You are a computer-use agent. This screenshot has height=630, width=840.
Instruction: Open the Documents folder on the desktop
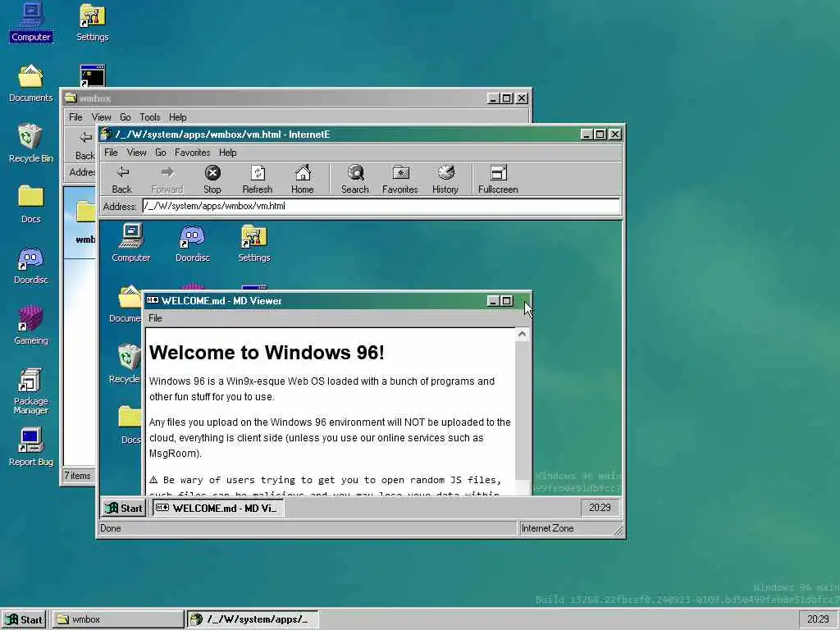coord(30,83)
